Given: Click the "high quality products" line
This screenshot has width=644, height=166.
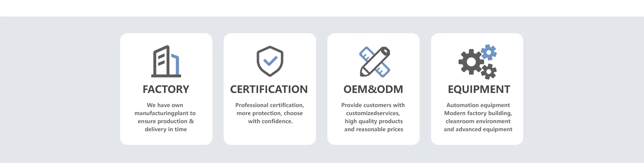Looking at the screenshot, I should (374, 121).
